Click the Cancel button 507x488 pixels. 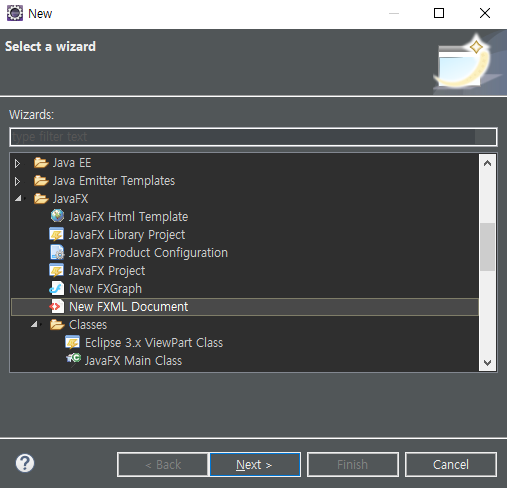451,464
